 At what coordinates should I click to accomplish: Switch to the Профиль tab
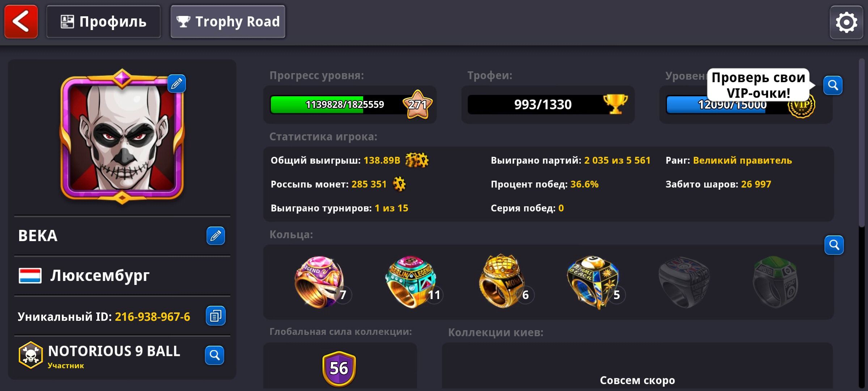pyautogui.click(x=103, y=22)
